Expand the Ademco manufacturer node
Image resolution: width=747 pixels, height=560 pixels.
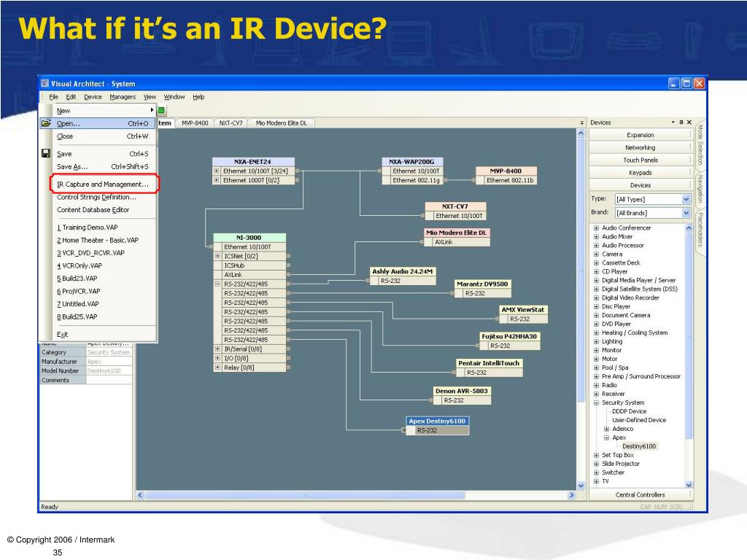pyautogui.click(x=606, y=429)
